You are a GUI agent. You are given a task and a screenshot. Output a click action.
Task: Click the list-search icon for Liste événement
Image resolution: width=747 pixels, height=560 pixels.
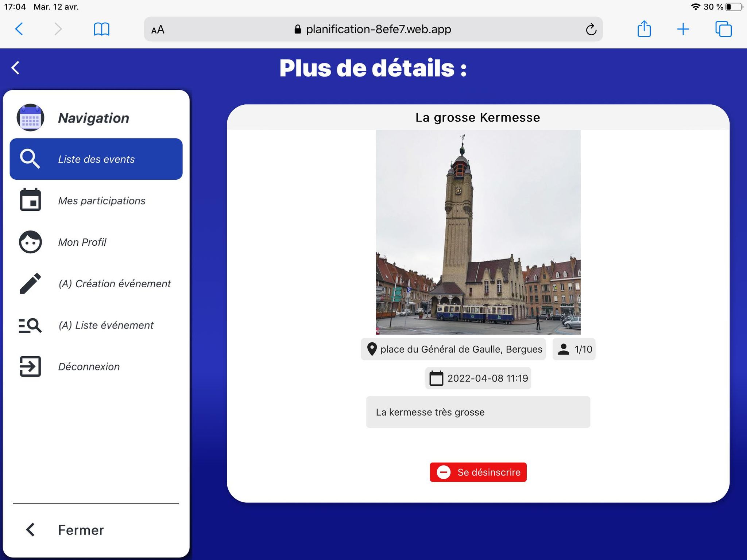coord(30,325)
